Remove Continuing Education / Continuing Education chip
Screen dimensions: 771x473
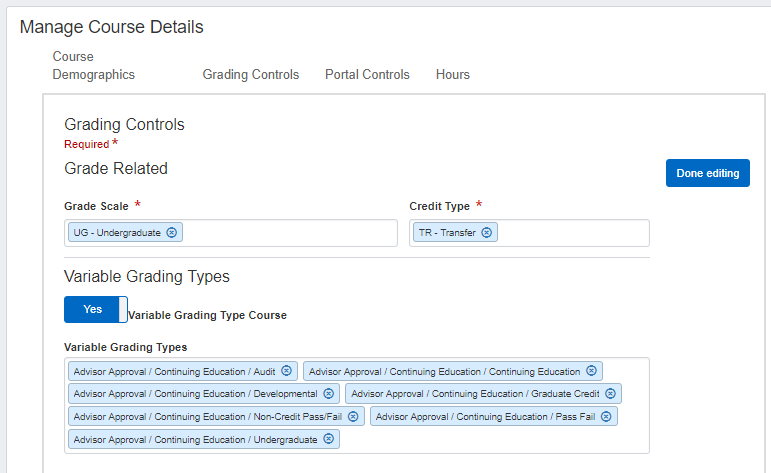pos(591,371)
